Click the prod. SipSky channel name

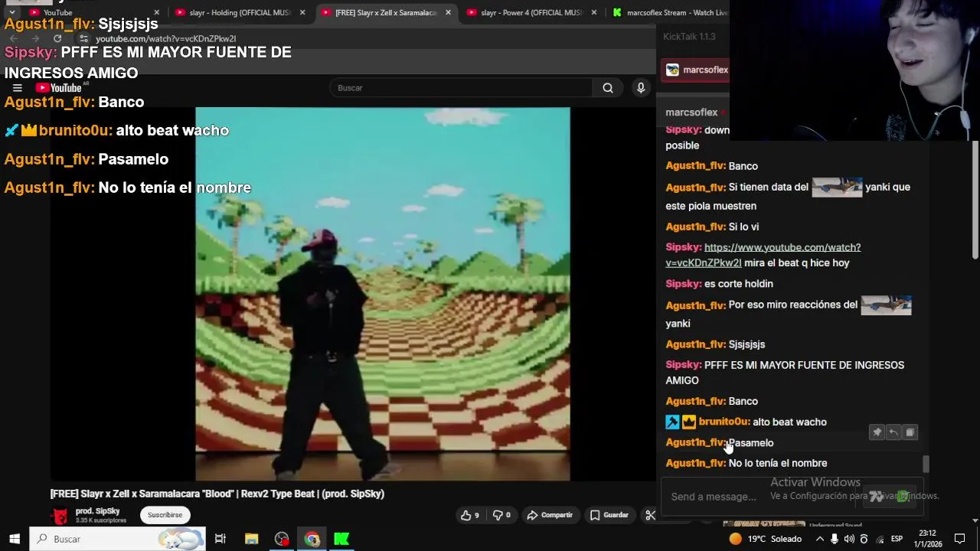97,511
